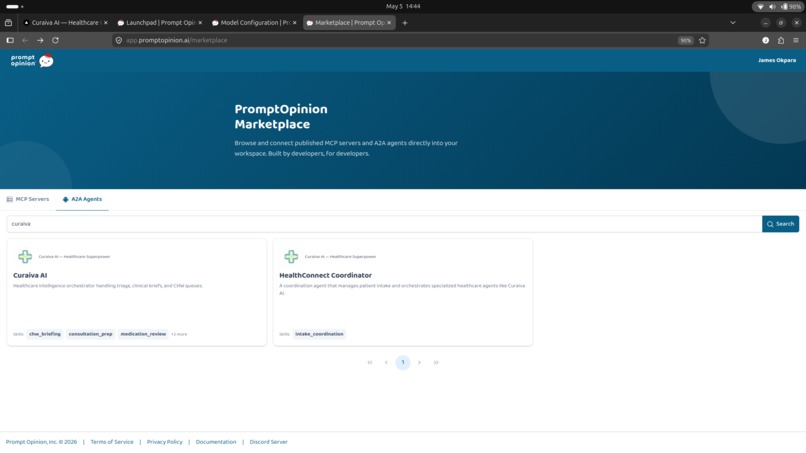Open the site security shield icon
The height and width of the screenshot is (453, 806).
click(x=119, y=40)
